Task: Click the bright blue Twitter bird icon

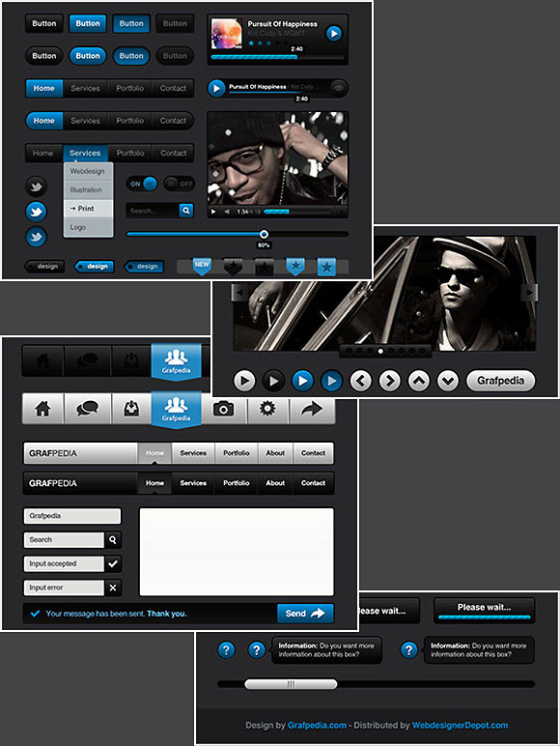Action: point(36,212)
